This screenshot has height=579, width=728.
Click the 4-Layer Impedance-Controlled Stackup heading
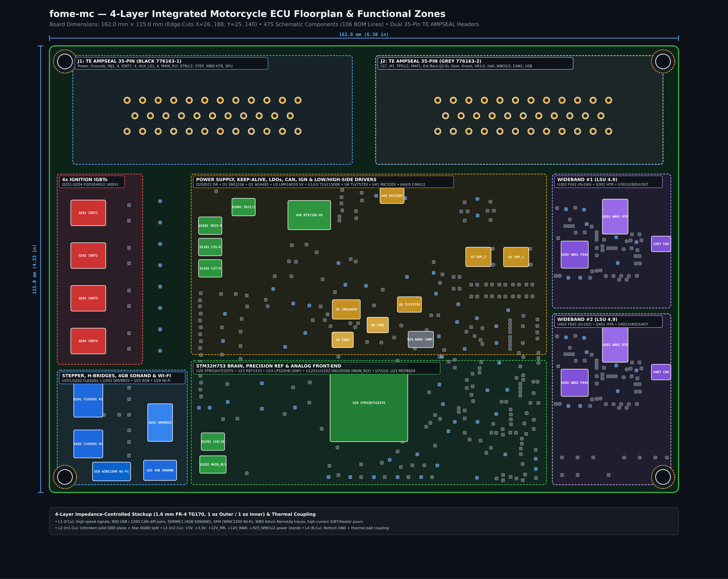[x=185, y=514]
